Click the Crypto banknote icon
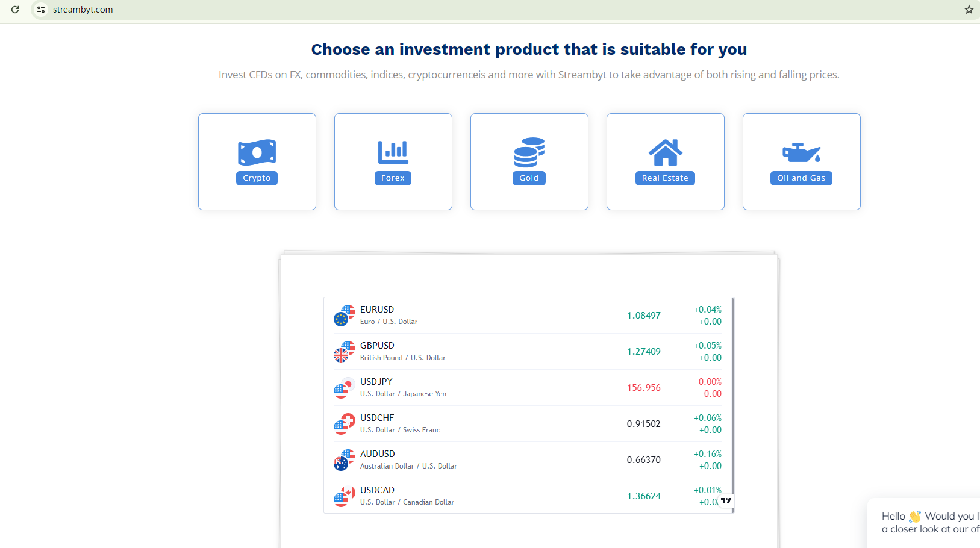980x548 pixels. [x=257, y=152]
